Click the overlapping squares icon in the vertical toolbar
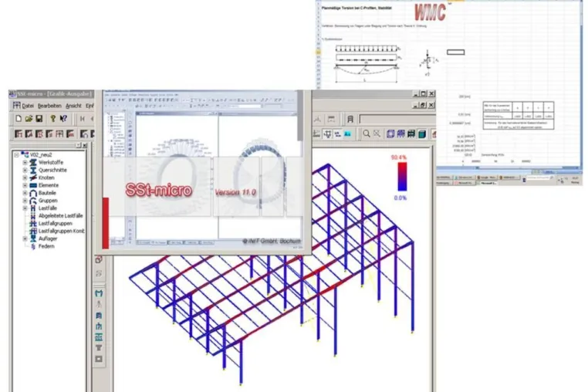Image resolution: width=588 pixels, height=392 pixels. pyautogui.click(x=99, y=259)
